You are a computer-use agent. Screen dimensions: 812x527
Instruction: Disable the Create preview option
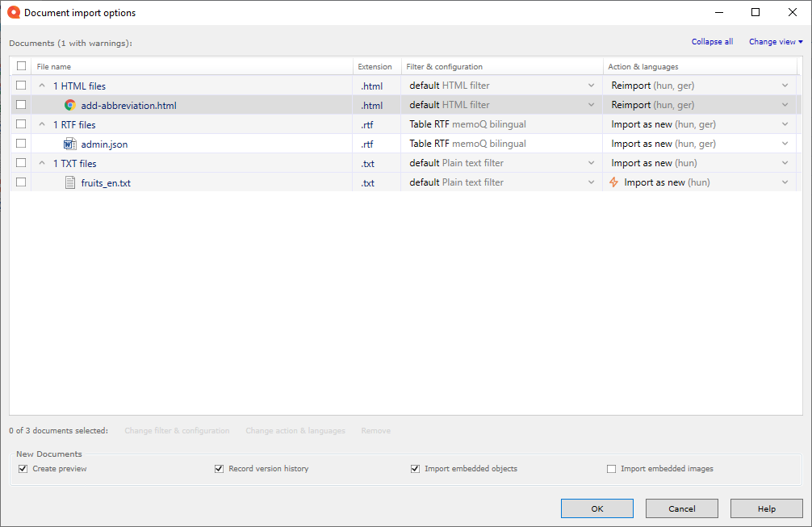(23, 468)
